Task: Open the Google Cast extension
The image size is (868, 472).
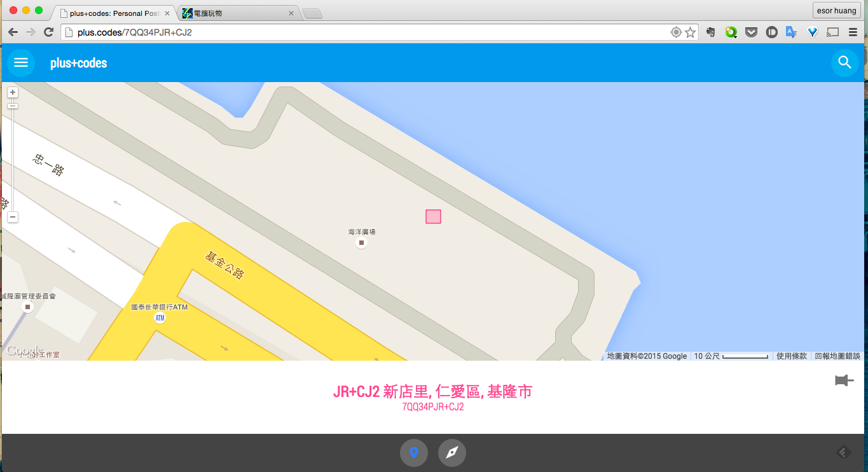Action: (832, 32)
